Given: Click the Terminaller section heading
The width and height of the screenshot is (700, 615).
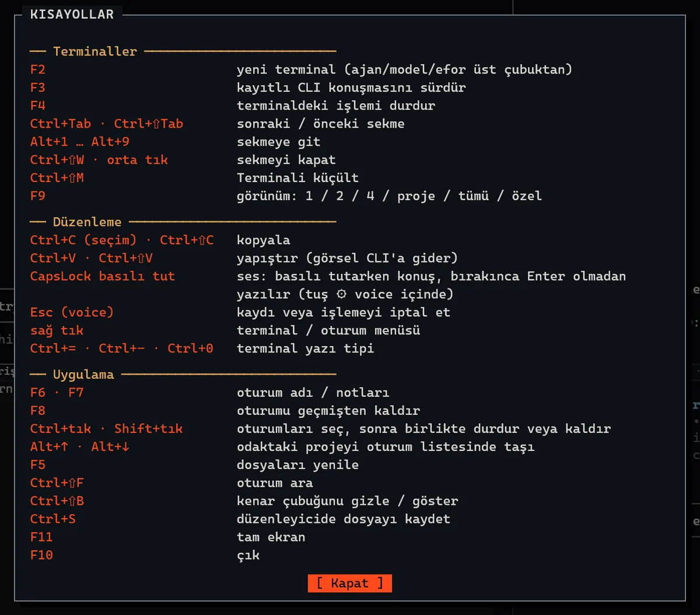Looking at the screenshot, I should (95, 51).
